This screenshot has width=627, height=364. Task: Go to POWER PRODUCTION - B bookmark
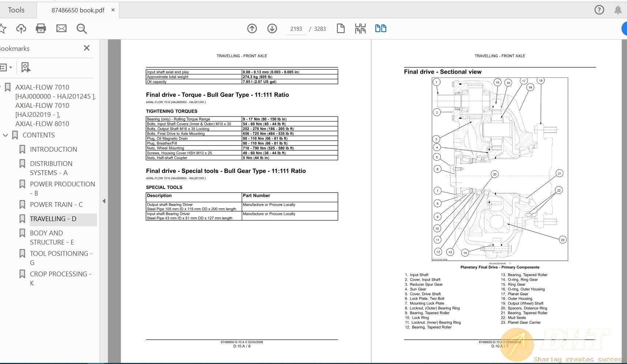[62, 189]
